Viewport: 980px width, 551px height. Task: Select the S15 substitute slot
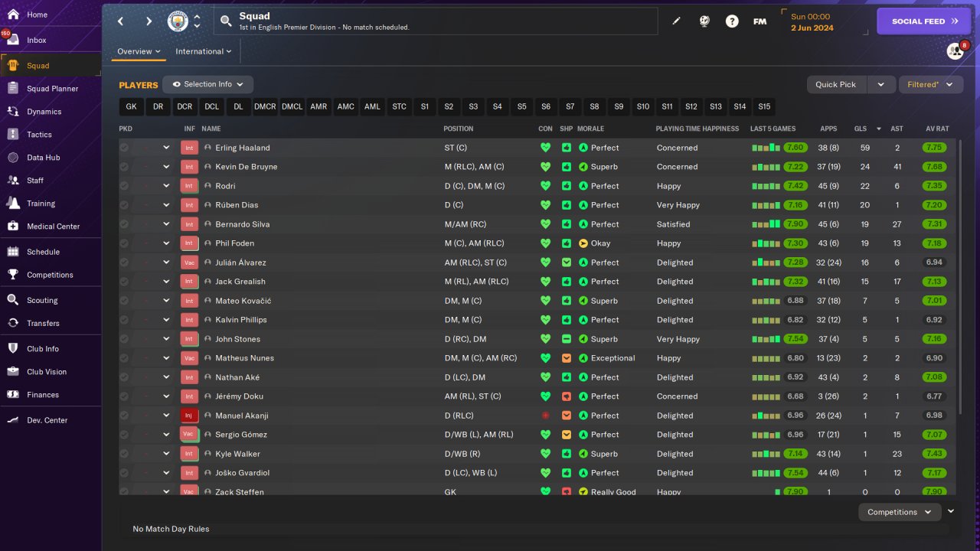click(764, 106)
